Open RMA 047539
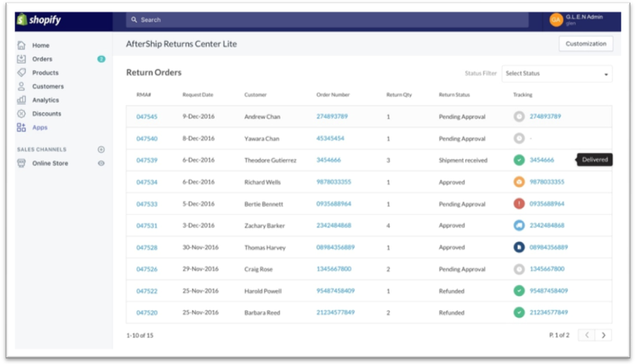 [x=147, y=160]
